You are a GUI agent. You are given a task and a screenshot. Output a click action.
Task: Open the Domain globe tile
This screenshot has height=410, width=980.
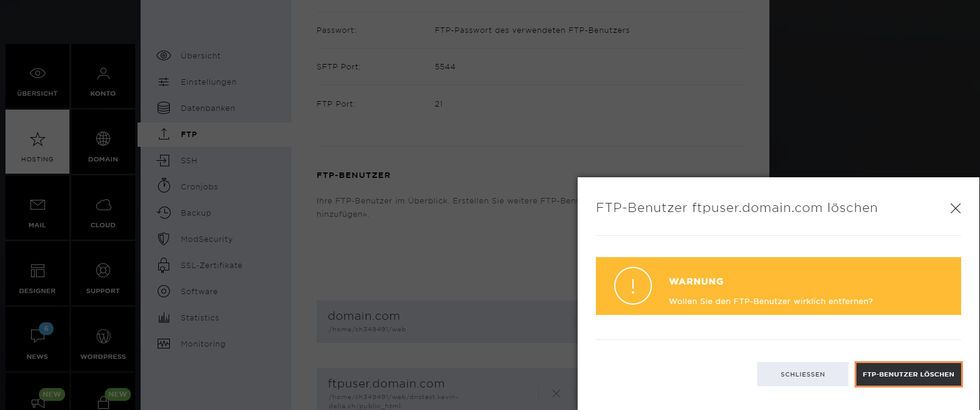pyautogui.click(x=103, y=142)
